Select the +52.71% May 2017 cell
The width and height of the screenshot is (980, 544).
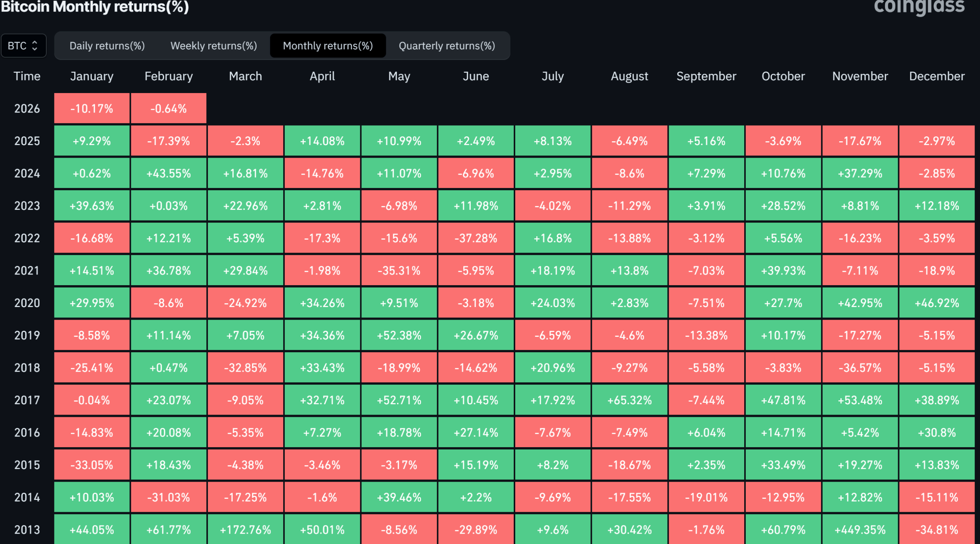click(x=399, y=400)
